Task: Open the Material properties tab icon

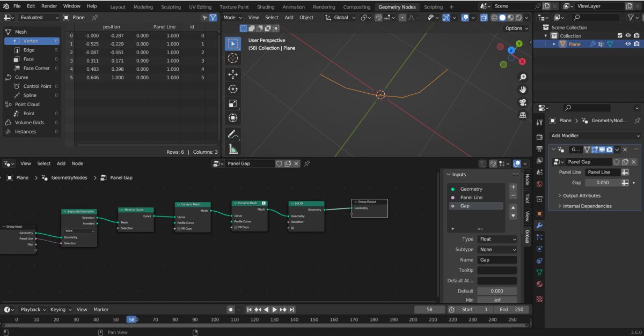Action: point(539,284)
